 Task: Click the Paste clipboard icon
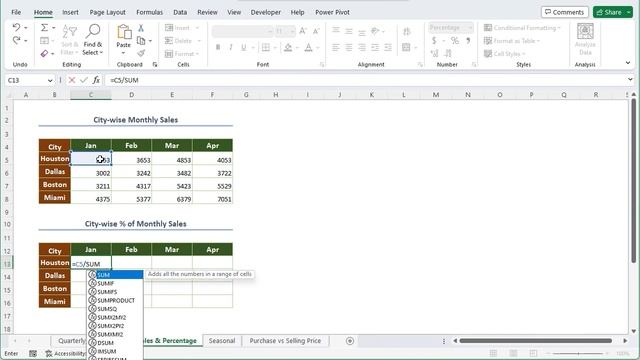[x=124, y=32]
